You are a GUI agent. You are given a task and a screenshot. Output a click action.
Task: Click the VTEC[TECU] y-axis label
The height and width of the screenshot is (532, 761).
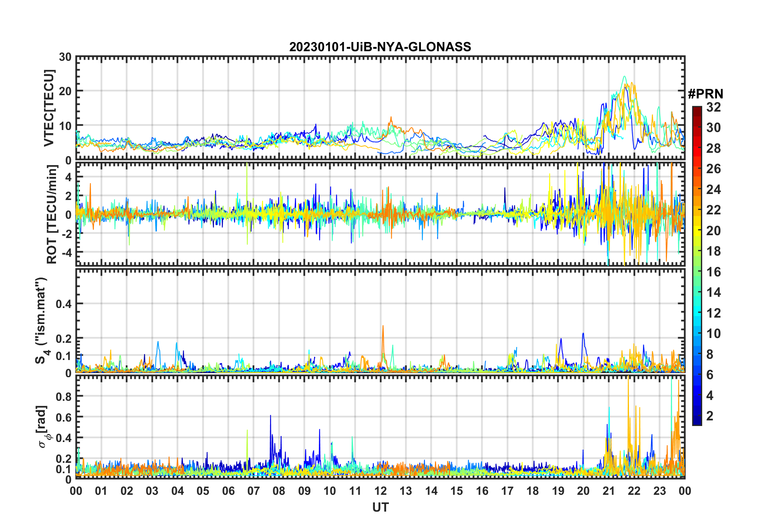[x=49, y=108]
